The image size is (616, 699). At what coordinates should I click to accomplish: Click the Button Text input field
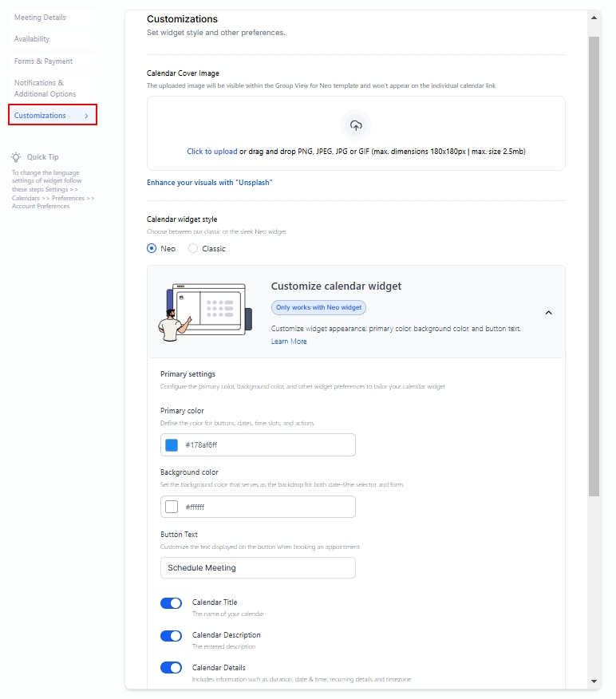[258, 568]
